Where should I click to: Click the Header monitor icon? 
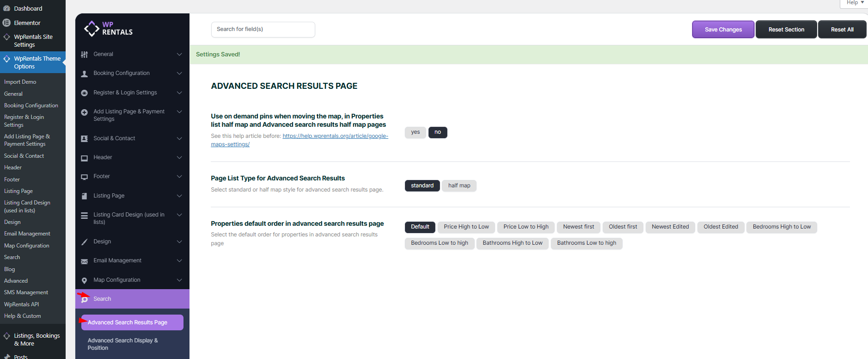(x=84, y=158)
